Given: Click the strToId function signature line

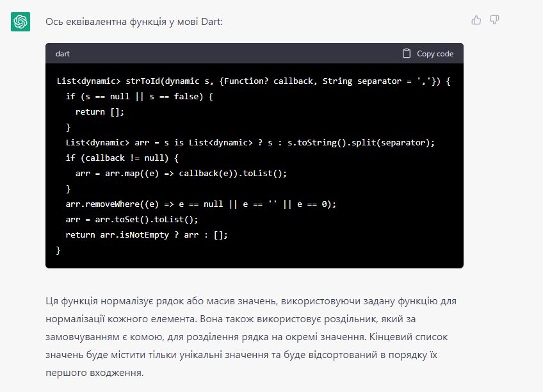Looking at the screenshot, I should [x=254, y=81].
